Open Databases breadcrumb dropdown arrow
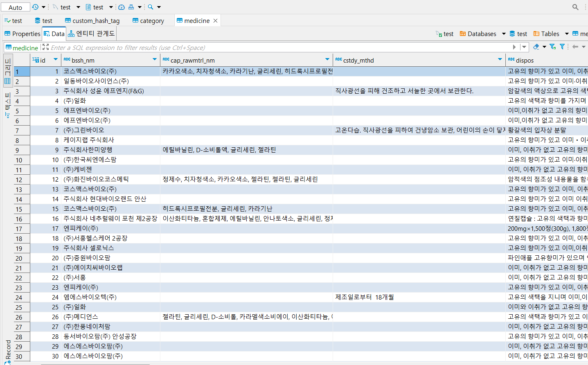Image resolution: width=588 pixels, height=365 pixels. 504,34
